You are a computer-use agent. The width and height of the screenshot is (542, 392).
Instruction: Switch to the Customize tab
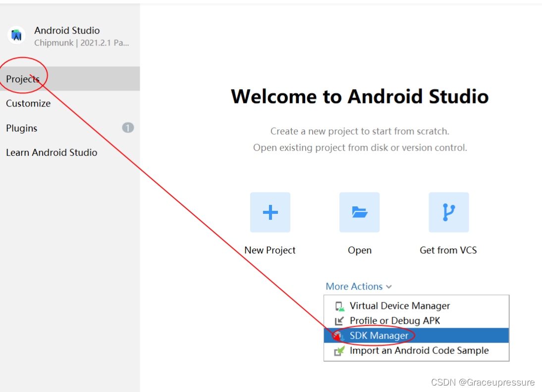point(70,103)
